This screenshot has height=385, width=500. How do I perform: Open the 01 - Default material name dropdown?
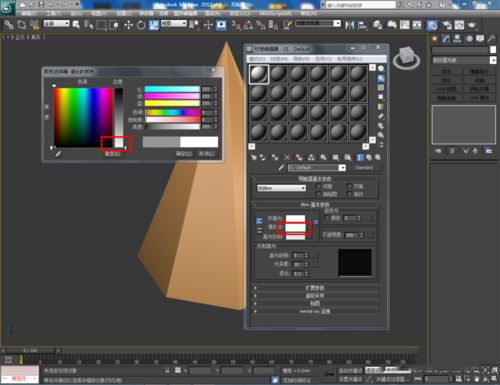point(317,167)
